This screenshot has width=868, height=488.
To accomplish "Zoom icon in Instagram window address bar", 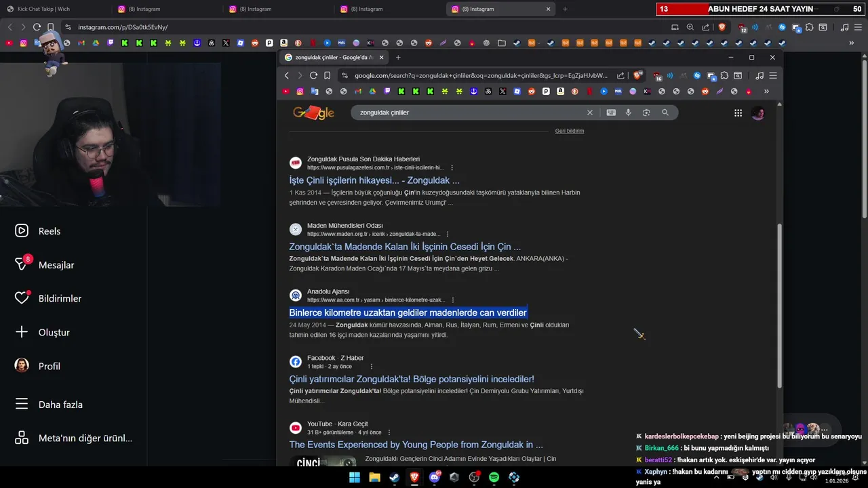I will tap(690, 27).
